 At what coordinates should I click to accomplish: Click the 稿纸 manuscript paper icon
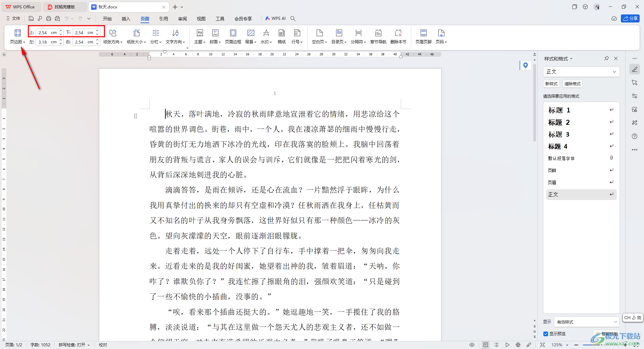282,33
